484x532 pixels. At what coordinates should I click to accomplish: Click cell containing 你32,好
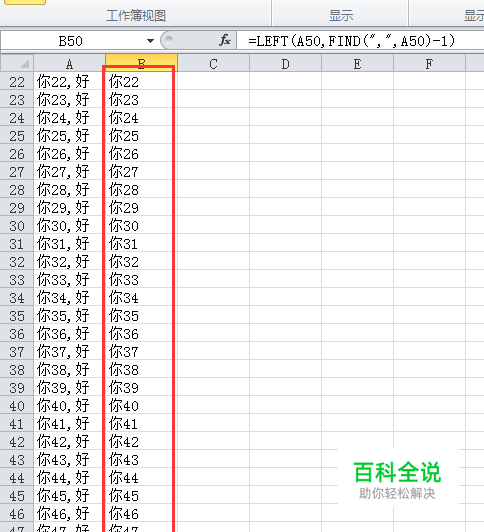point(69,261)
